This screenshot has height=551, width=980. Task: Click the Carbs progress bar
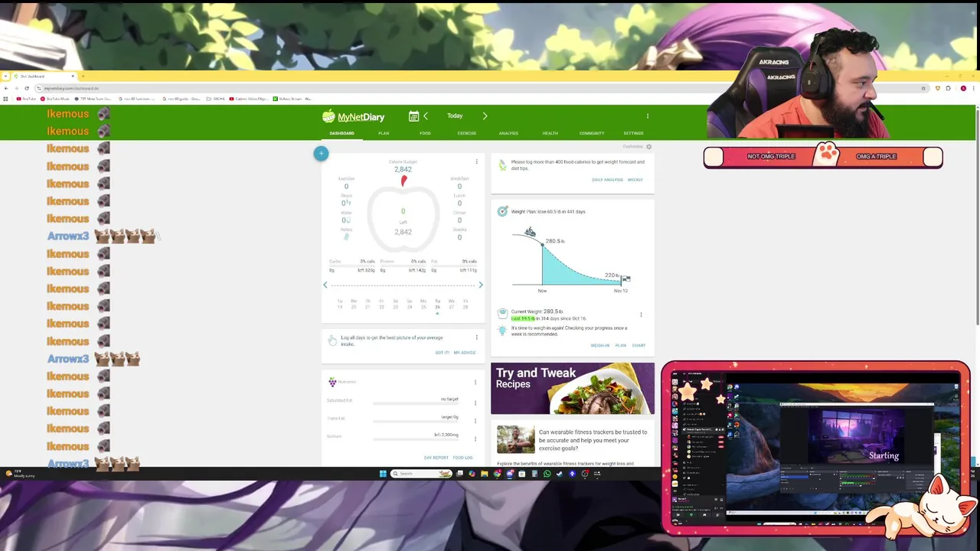point(352,266)
